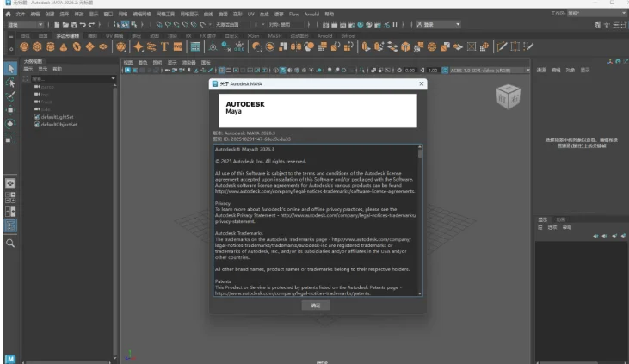Select defaultLightSet in the outliner

coord(58,117)
